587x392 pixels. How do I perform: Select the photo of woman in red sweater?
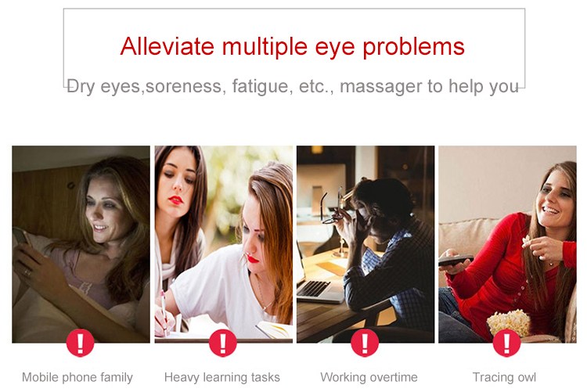507,244
